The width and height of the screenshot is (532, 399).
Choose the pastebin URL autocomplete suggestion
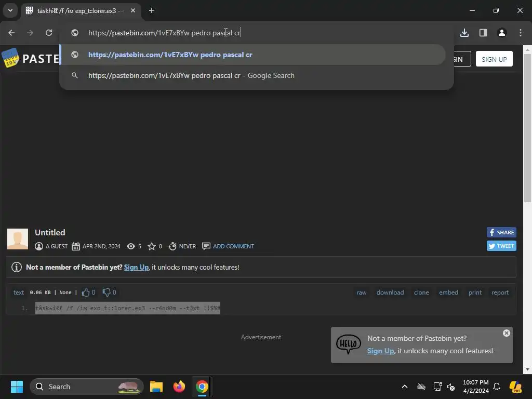(x=253, y=55)
